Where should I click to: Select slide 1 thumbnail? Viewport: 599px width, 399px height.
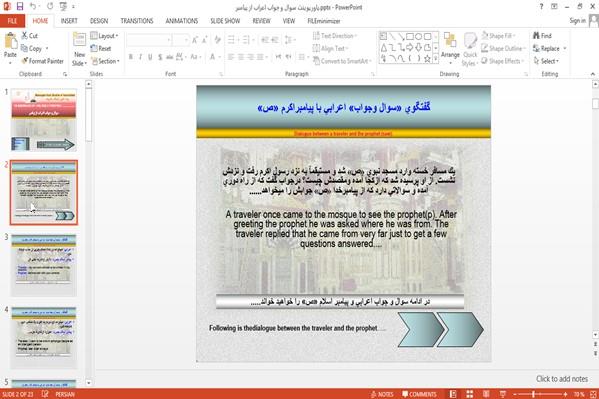pyautogui.click(x=44, y=120)
